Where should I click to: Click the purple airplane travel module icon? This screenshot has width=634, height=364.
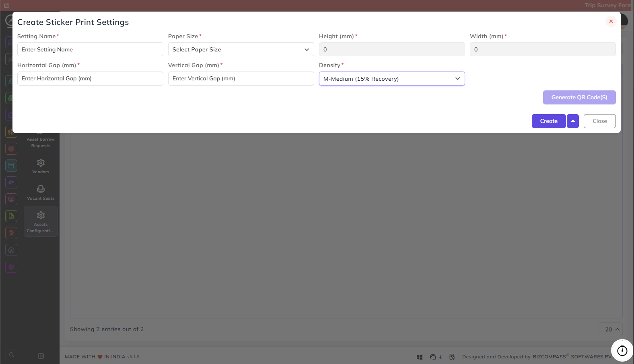[x=11, y=182]
